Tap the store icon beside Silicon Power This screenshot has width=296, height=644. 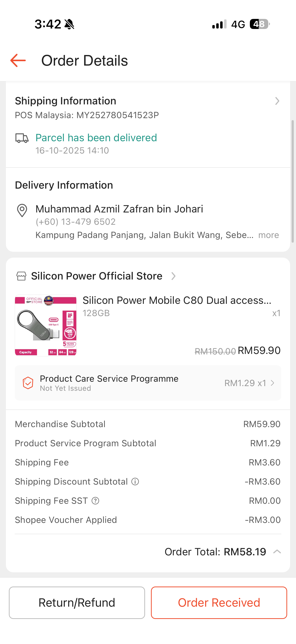click(x=21, y=276)
